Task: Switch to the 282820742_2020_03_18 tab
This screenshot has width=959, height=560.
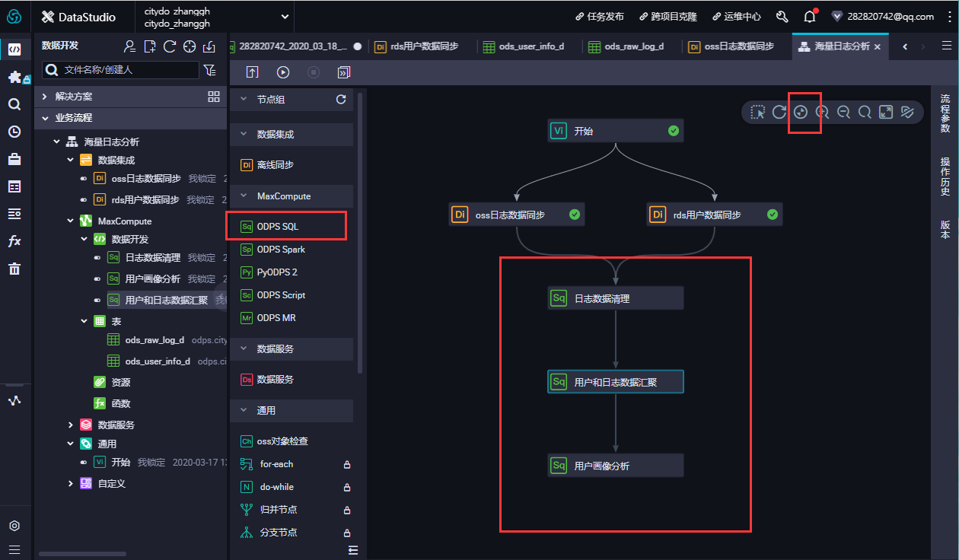Action: (294, 46)
